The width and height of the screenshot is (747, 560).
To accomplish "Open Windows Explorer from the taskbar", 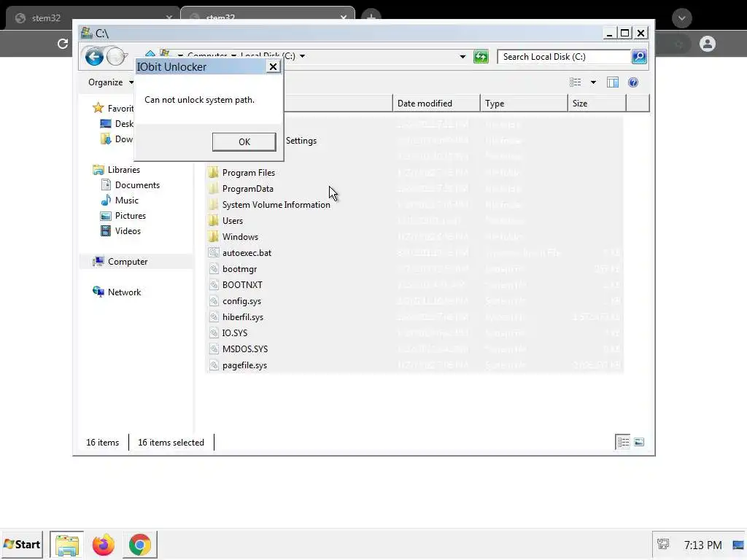I will coord(66,545).
